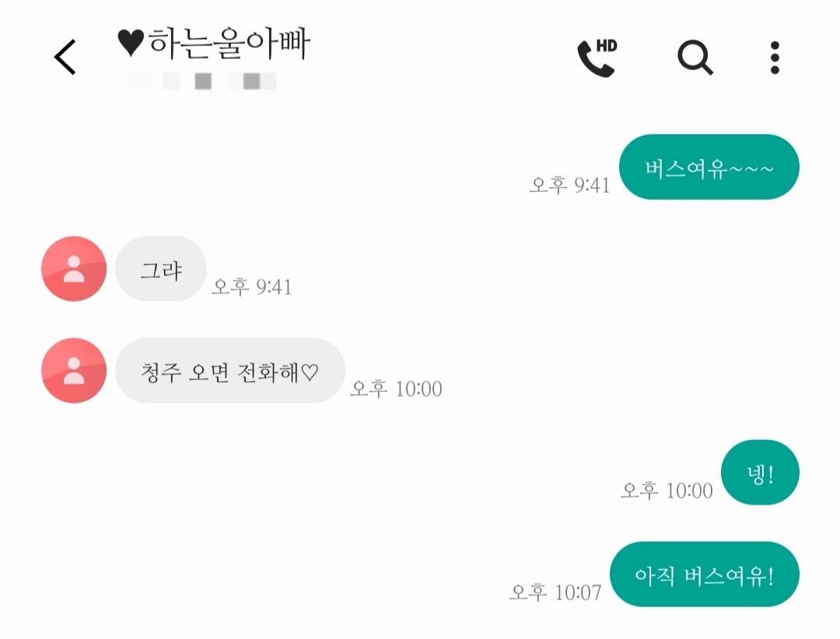Image resolution: width=840 pixels, height=639 pixels.
Task: Select the 그랴 received message bubble
Action: [161, 268]
